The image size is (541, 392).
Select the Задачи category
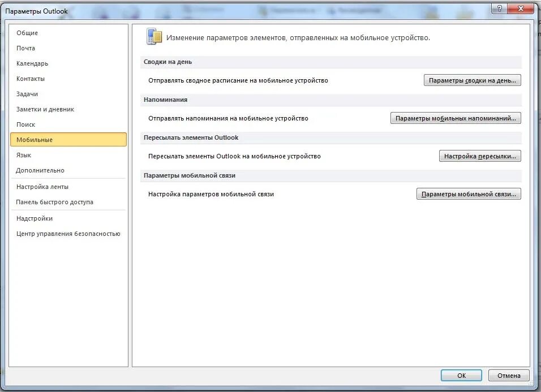point(68,94)
